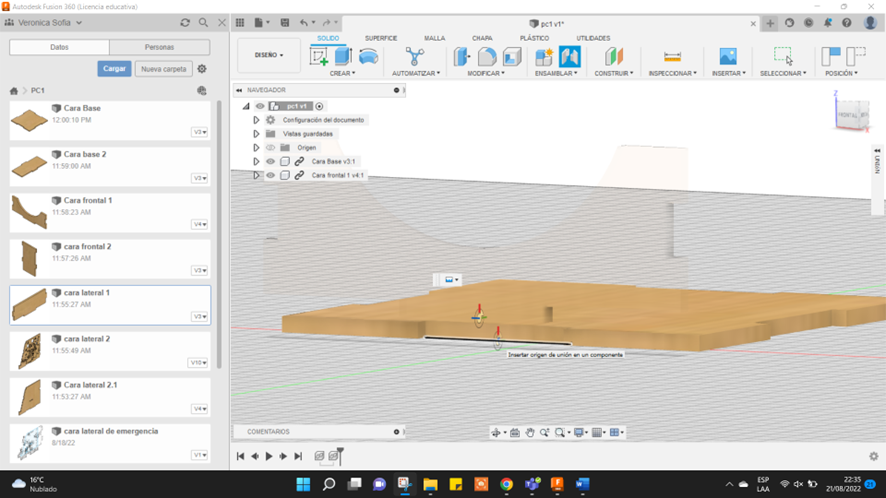The image size is (886, 498).
Task: Click the notifications bell icon
Action: click(827, 23)
